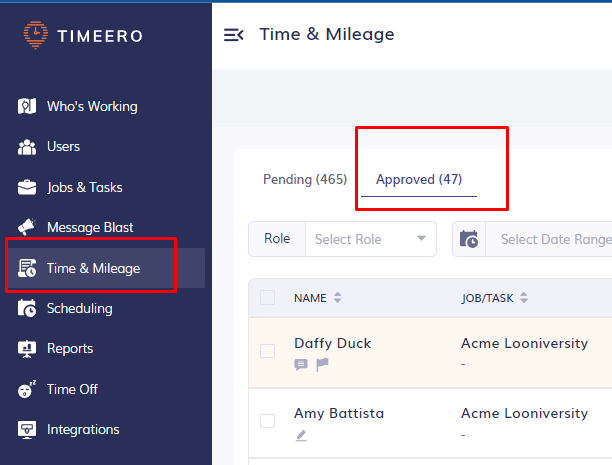Toggle the select-all header checkbox

[x=267, y=298]
